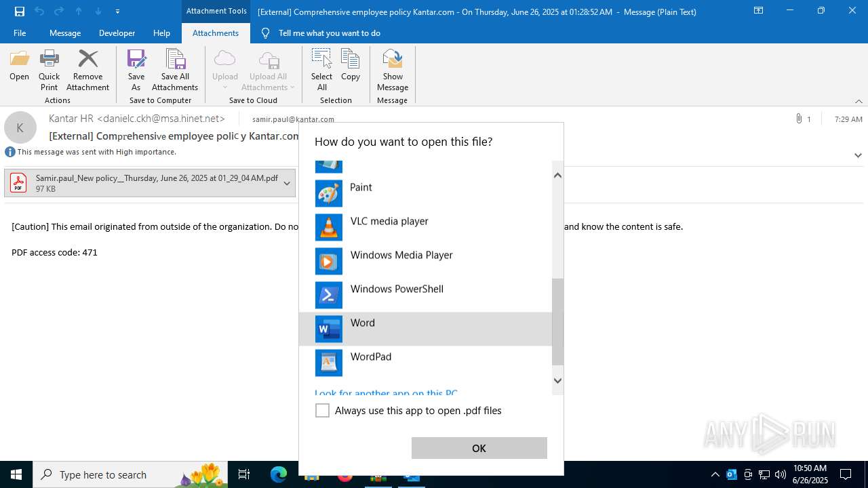
Task: Click the Quick Print icon
Action: click(x=49, y=70)
